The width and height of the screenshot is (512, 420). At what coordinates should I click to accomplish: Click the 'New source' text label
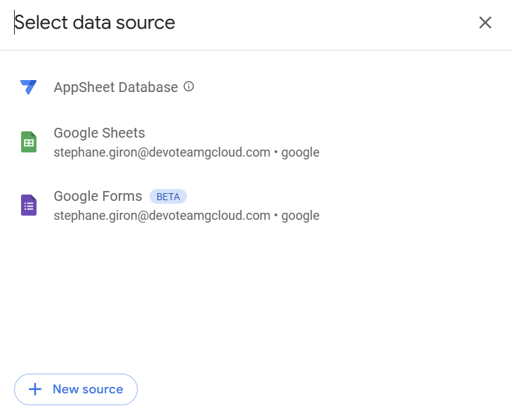tap(88, 389)
